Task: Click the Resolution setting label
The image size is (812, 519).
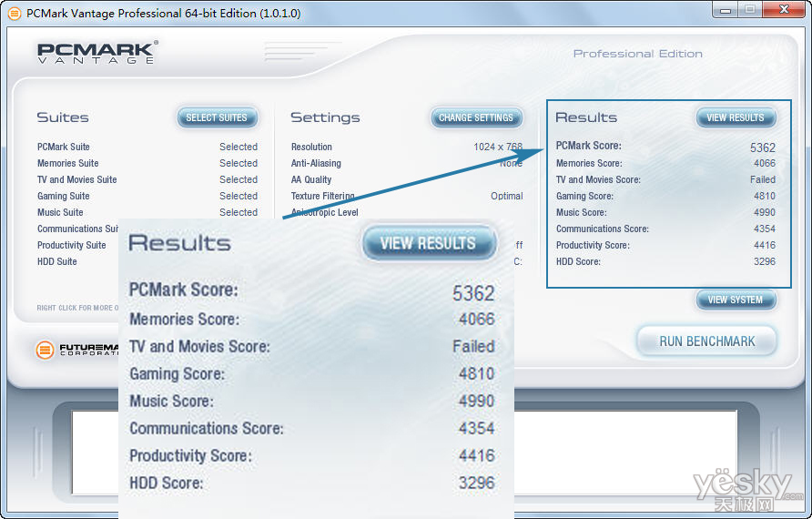Action: [311, 148]
